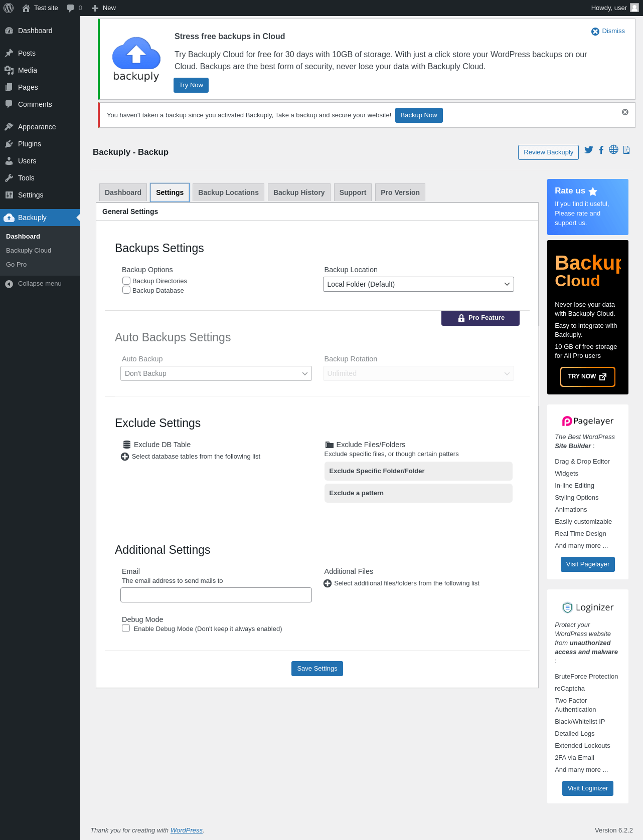This screenshot has height=840, width=643.
Task: Select the Settings tab
Action: pyautogui.click(x=170, y=192)
